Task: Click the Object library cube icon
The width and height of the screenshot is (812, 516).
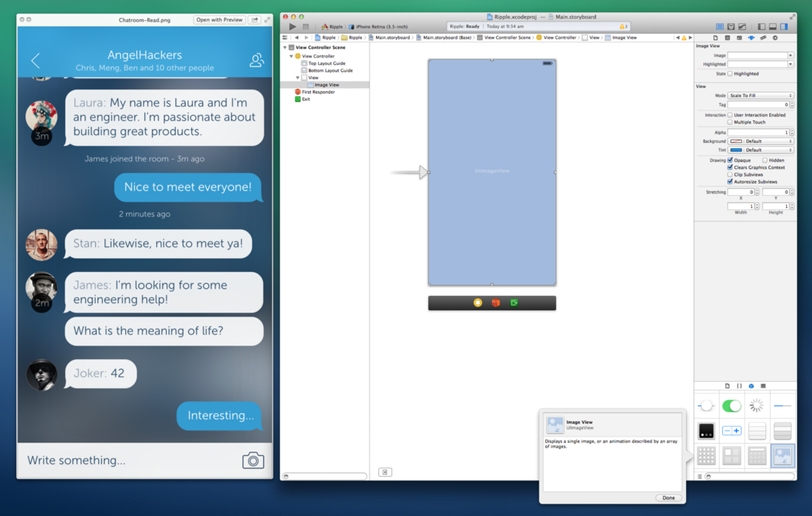Action: 750,386
